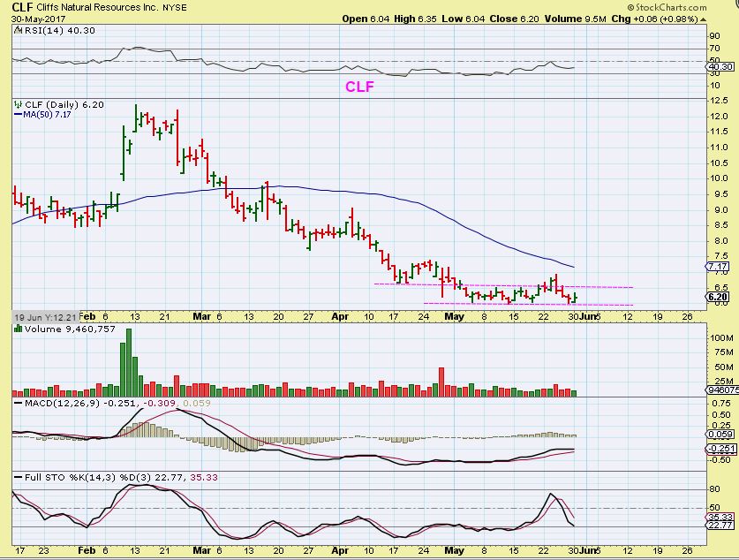Click the Volume legend icon
The width and height of the screenshot is (739, 560).
[18, 329]
